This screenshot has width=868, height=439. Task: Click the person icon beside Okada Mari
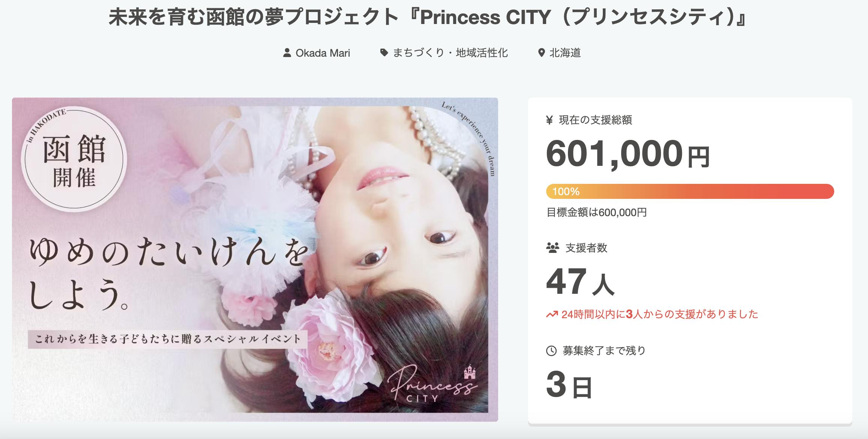tap(287, 53)
